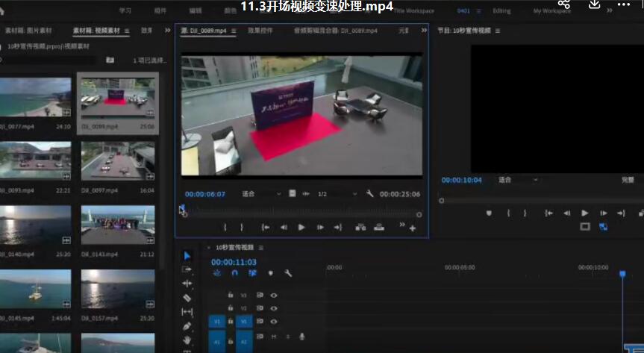The image size is (644, 353).
Task: Open the 效果控件 tab
Action: point(260,31)
